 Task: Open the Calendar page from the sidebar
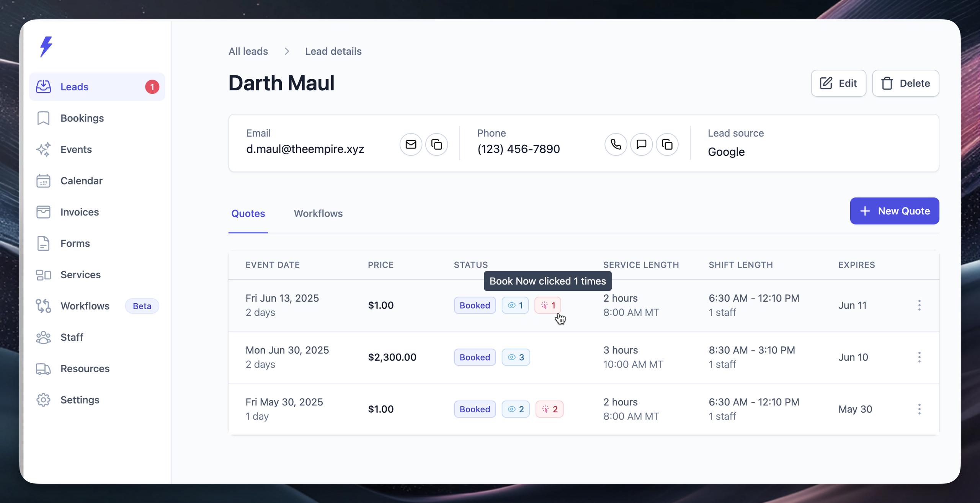81,181
